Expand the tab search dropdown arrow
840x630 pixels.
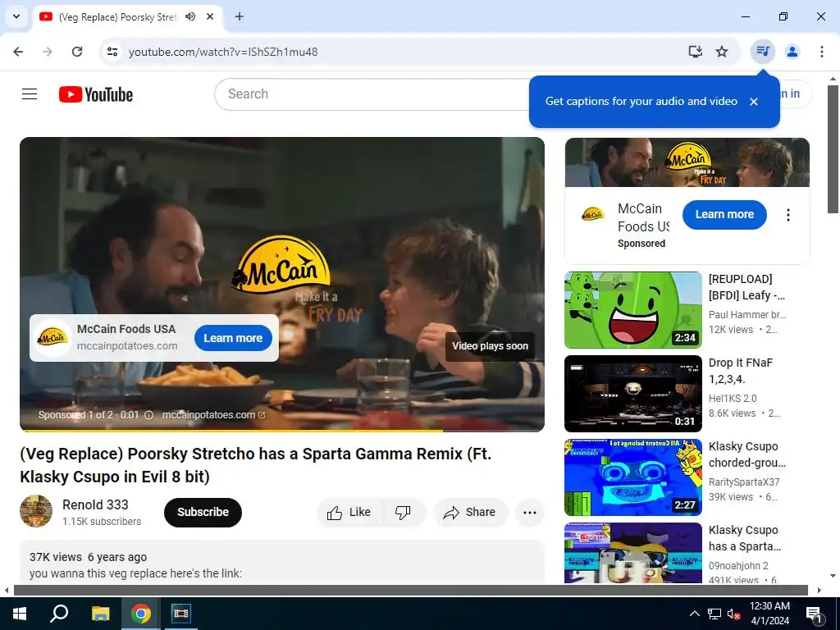click(16, 16)
